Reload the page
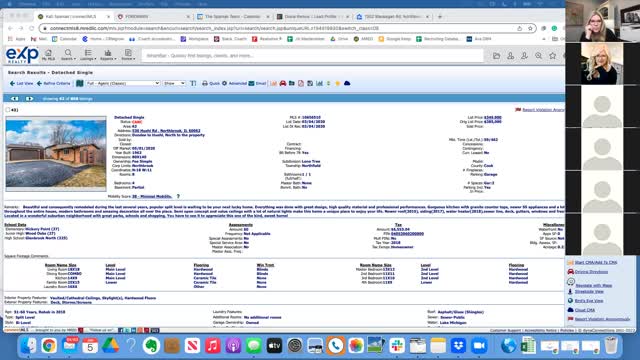The image size is (640, 360). pyautogui.click(x=31, y=28)
